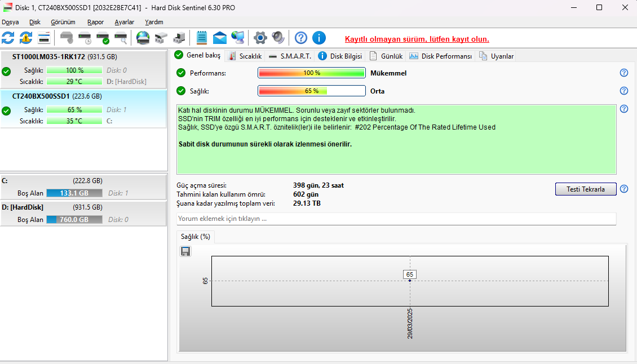Click the Mükemmel performance rating text
This screenshot has height=364, width=637.
click(388, 73)
